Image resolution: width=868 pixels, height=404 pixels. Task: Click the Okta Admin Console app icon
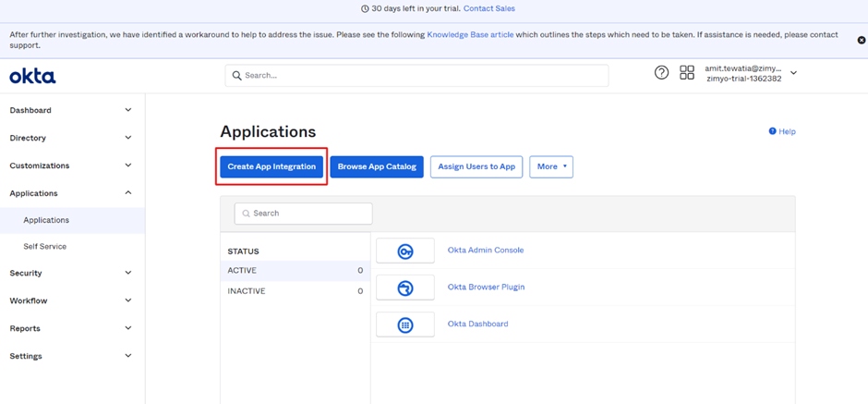[405, 251]
